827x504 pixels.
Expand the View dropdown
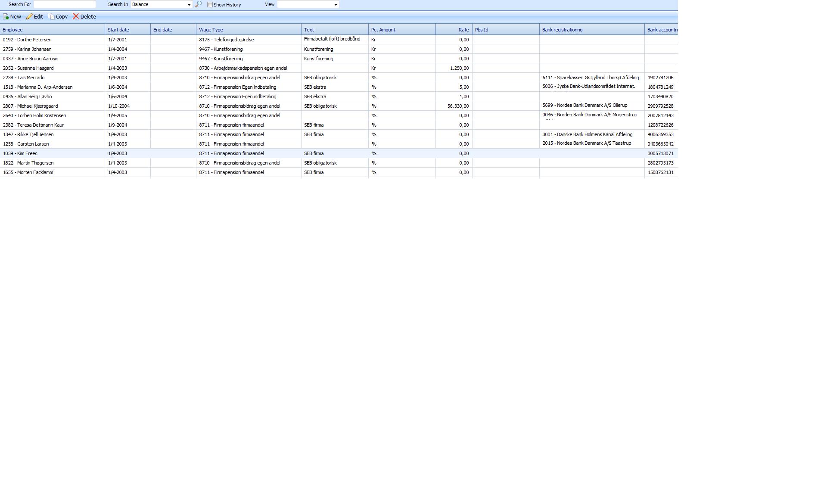pyautogui.click(x=336, y=4)
